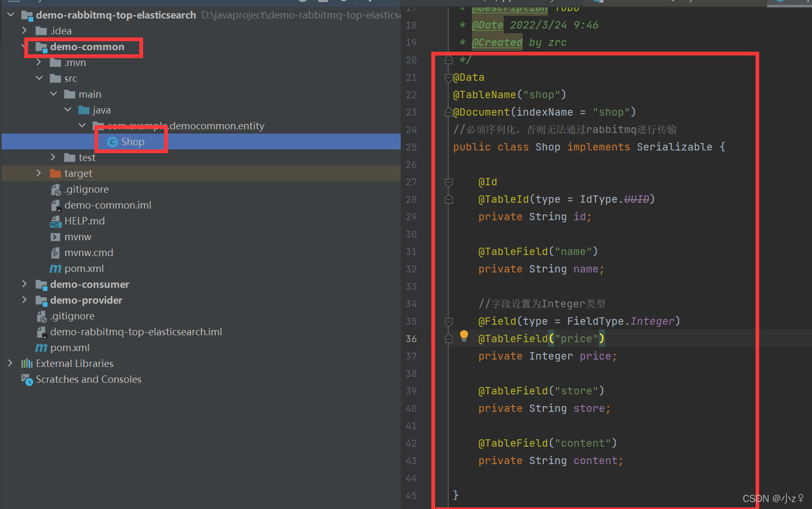Click the main folder icon

pos(70,94)
